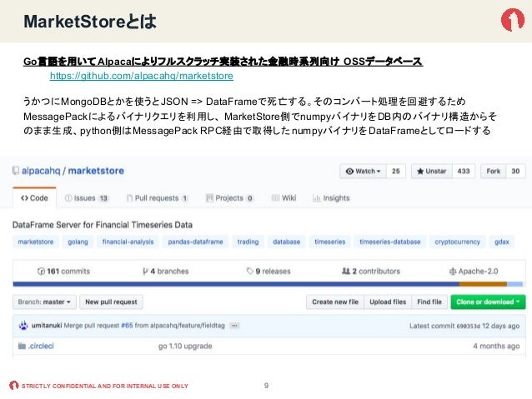
Task: Open the Branch: master dropdown
Action: (44, 302)
